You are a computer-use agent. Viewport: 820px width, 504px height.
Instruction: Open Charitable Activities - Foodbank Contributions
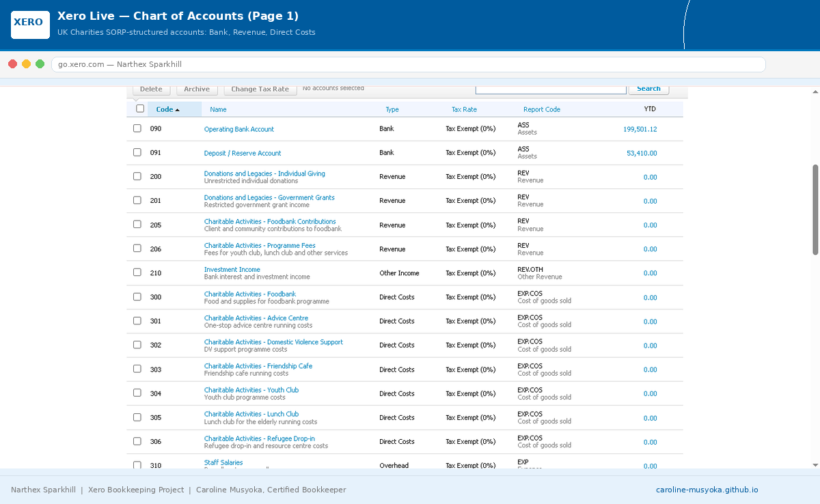point(270,221)
